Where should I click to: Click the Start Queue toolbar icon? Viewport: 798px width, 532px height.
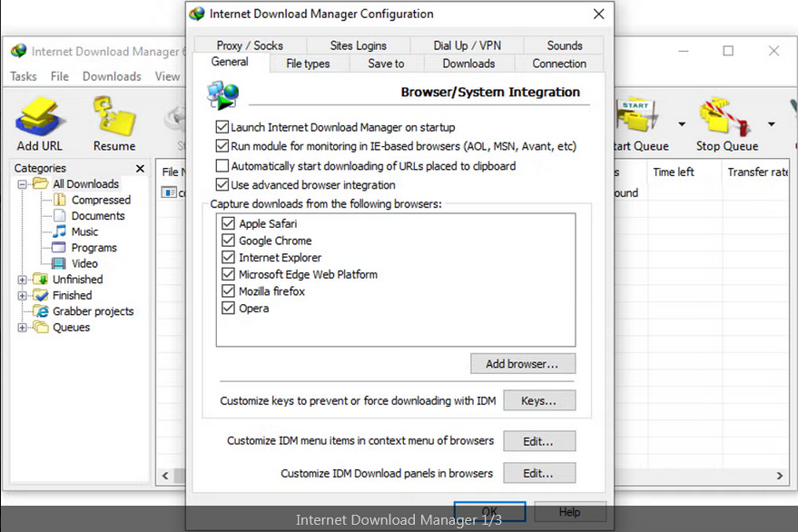(638, 116)
